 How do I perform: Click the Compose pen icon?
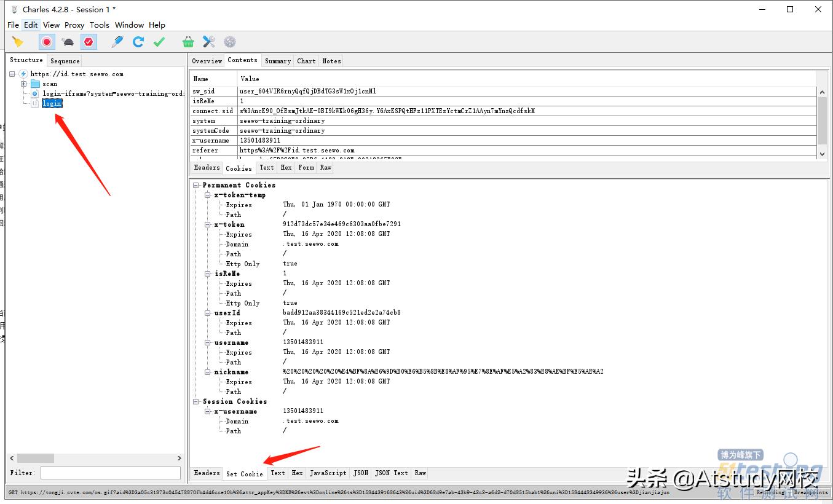click(x=117, y=42)
